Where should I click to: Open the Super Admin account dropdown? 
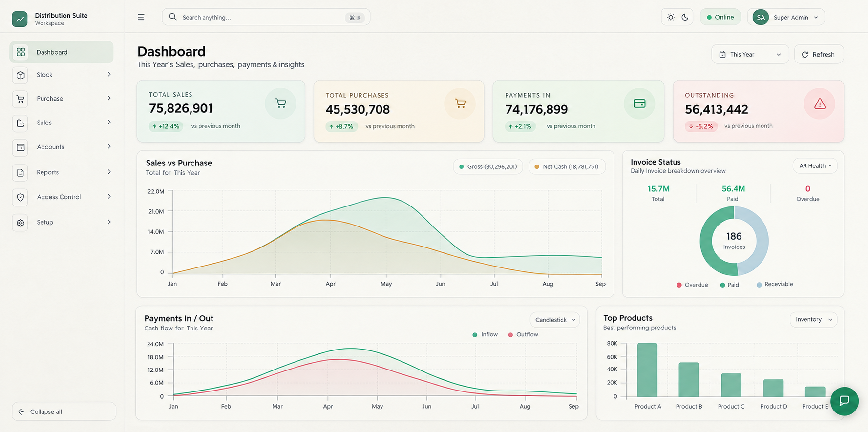786,17
